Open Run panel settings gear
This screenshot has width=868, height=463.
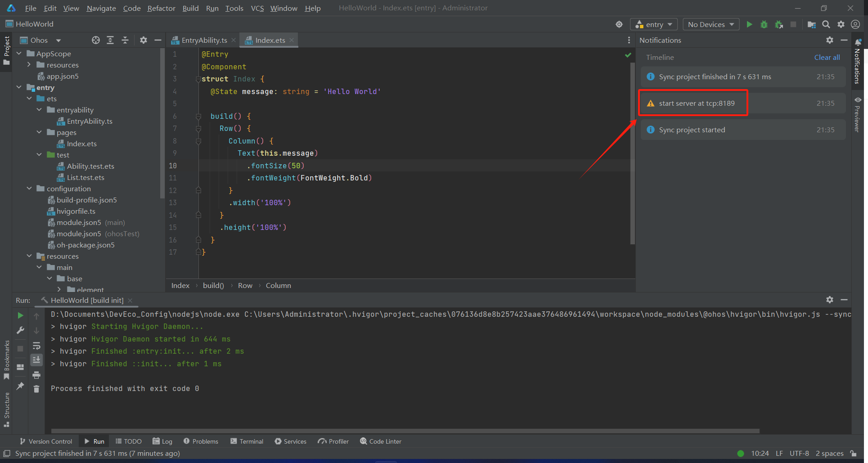pos(830,300)
